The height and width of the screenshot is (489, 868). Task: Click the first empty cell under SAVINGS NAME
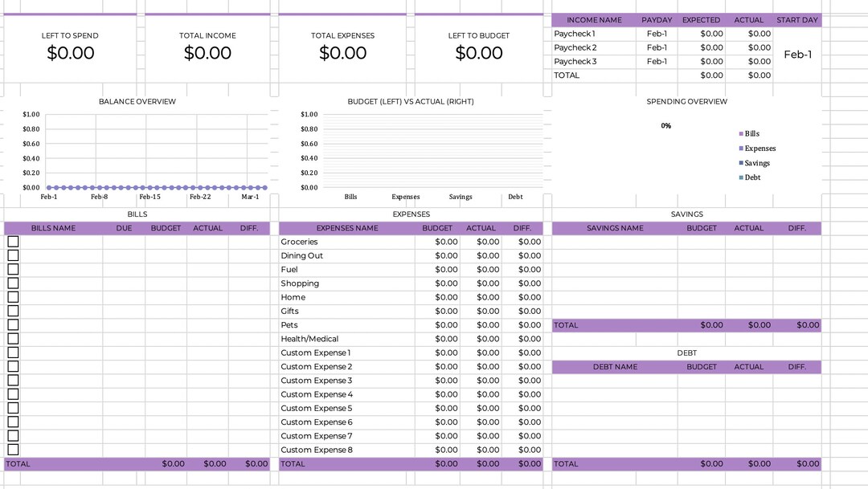(615, 242)
